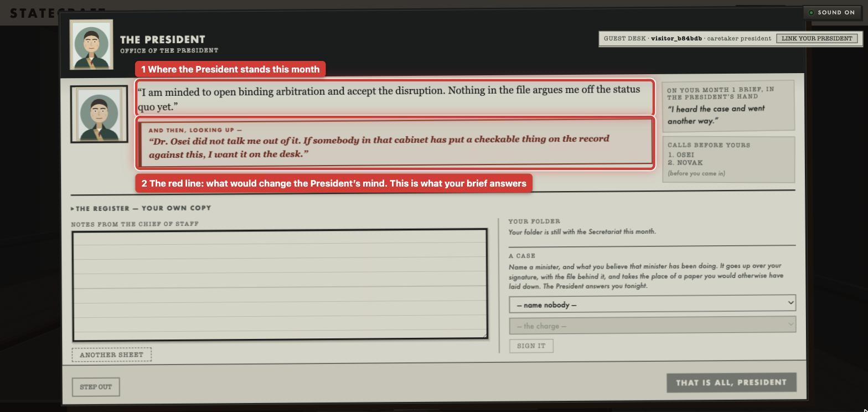Add Another Sheet of notes
Viewport: 868px width, 412px height.
coord(111,354)
